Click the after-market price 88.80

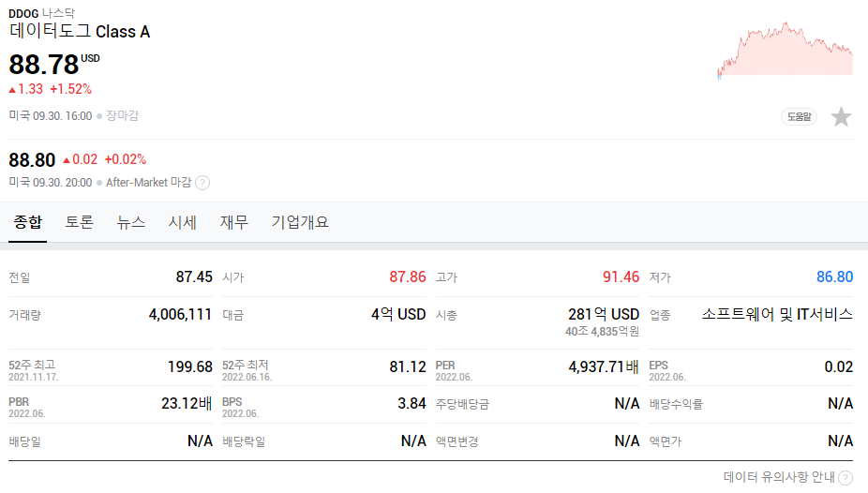(x=32, y=160)
